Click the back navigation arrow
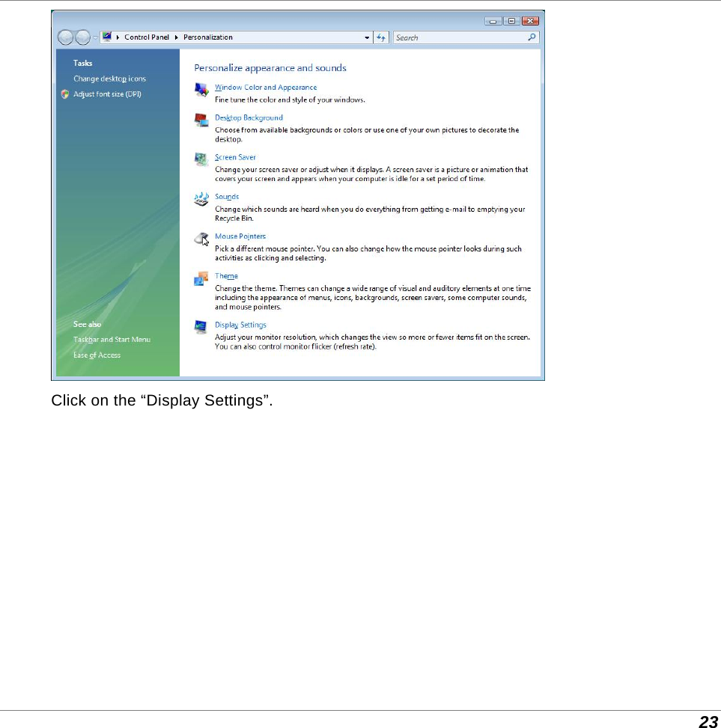 pyautogui.click(x=65, y=37)
